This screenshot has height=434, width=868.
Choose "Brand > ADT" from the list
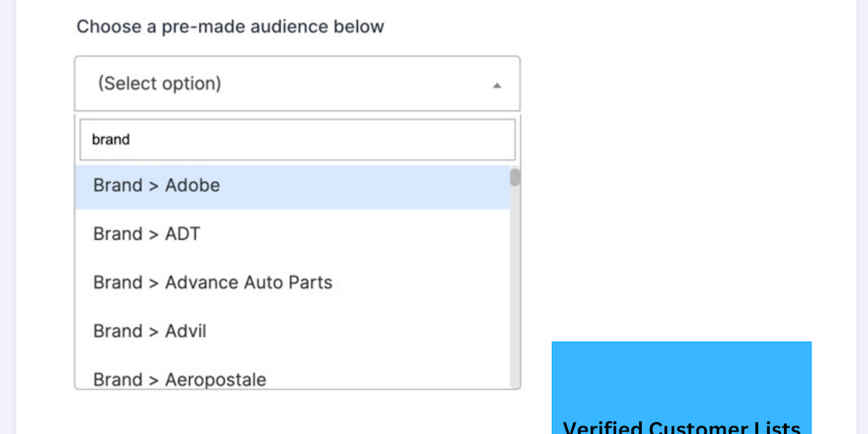tap(147, 234)
